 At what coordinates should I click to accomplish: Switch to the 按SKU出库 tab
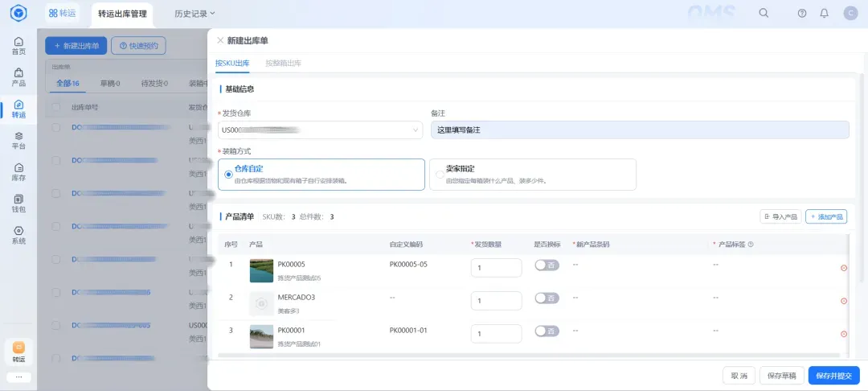pyautogui.click(x=232, y=63)
